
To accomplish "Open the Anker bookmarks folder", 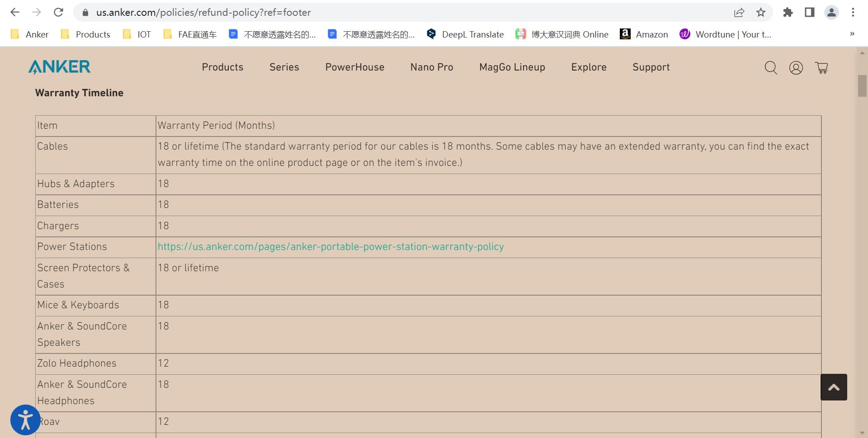I will pos(29,34).
